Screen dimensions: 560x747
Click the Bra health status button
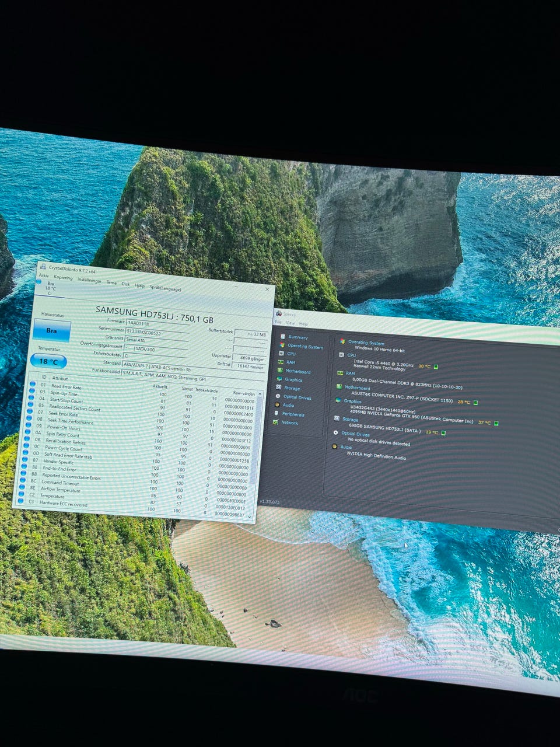pos(51,330)
